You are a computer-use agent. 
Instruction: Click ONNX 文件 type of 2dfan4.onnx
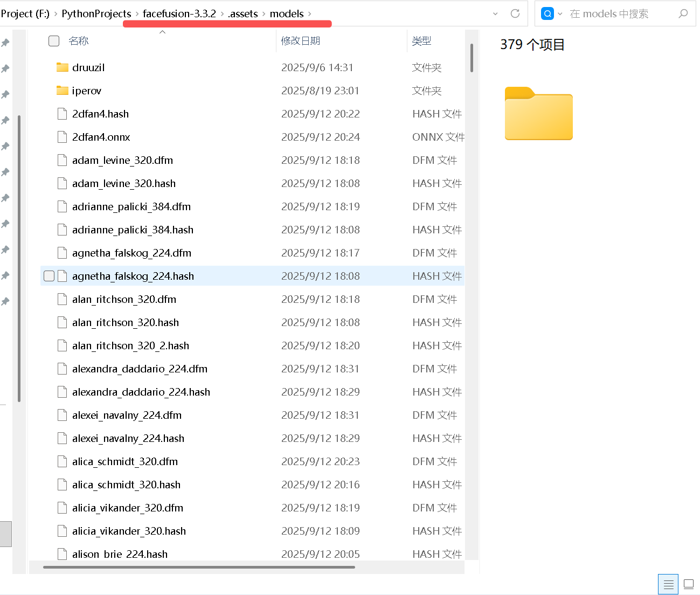pos(438,137)
